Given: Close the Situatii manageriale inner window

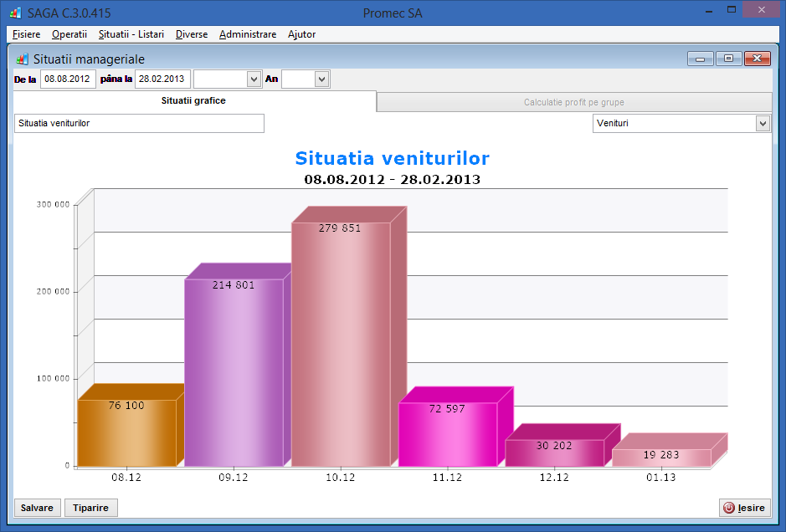Looking at the screenshot, I should [x=757, y=59].
